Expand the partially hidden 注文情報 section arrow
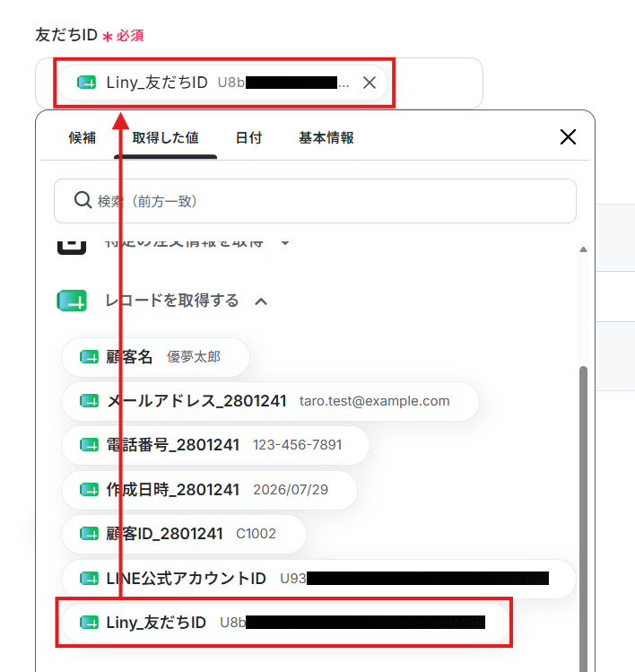 pyautogui.click(x=285, y=243)
